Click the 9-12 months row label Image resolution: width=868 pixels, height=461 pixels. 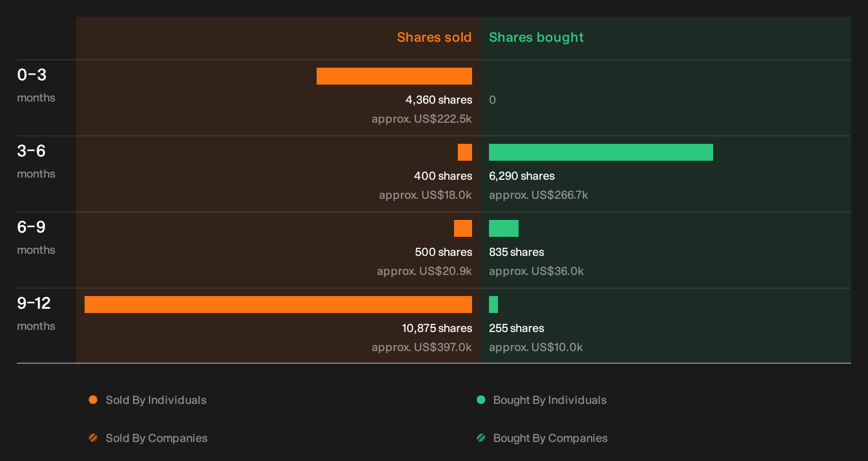pyautogui.click(x=36, y=313)
